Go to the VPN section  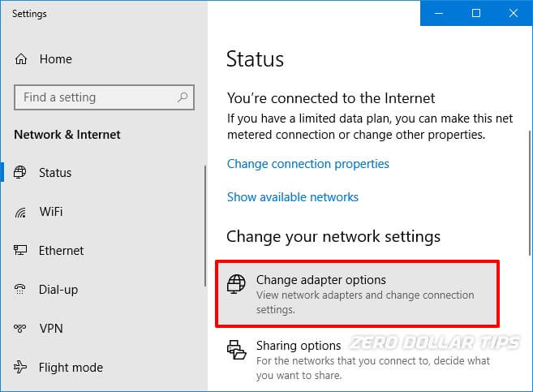50,329
